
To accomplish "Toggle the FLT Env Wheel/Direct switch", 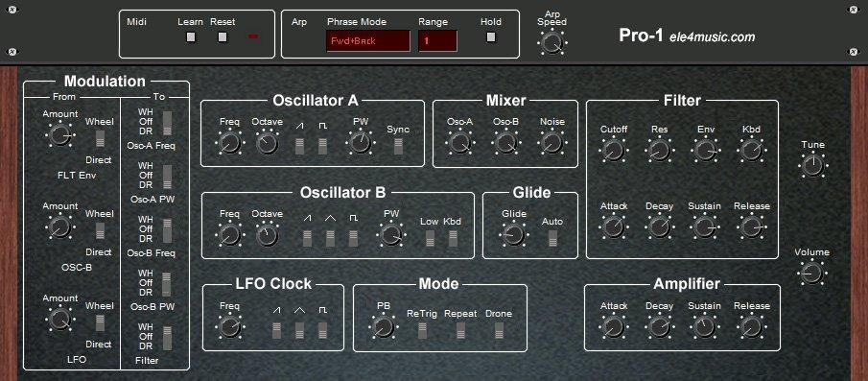I will coord(100,138).
